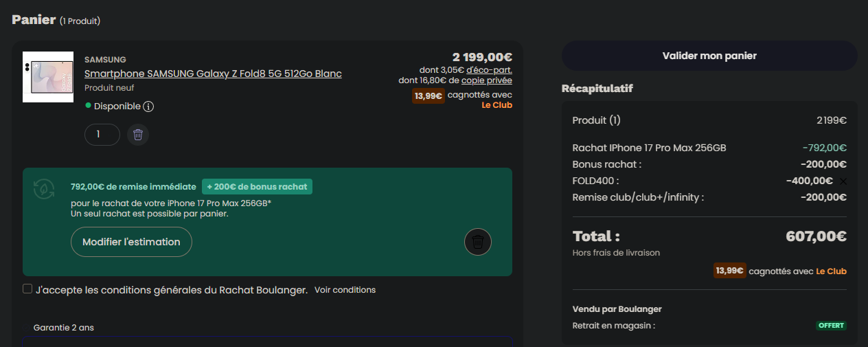Remove the iPhone trade-in estimate trash icon

(x=478, y=242)
